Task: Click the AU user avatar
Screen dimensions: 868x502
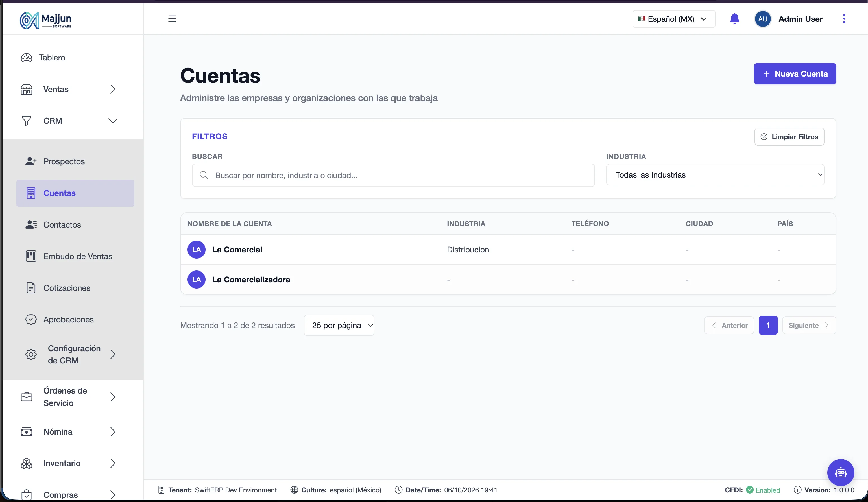Action: click(763, 19)
